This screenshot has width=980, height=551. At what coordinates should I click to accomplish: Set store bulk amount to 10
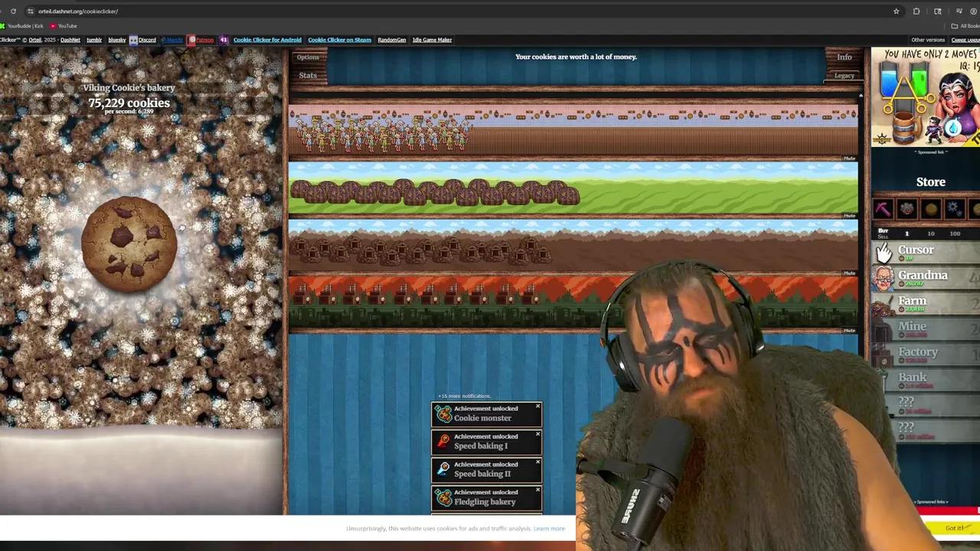(x=930, y=233)
